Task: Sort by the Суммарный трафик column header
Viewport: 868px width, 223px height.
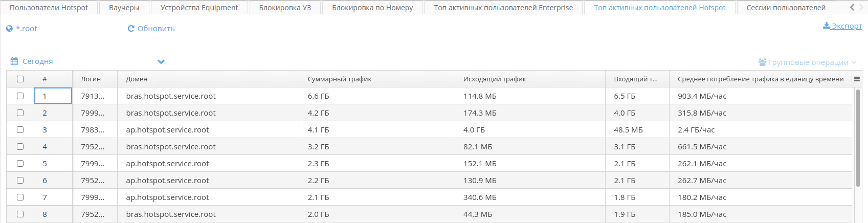Action: (340, 79)
